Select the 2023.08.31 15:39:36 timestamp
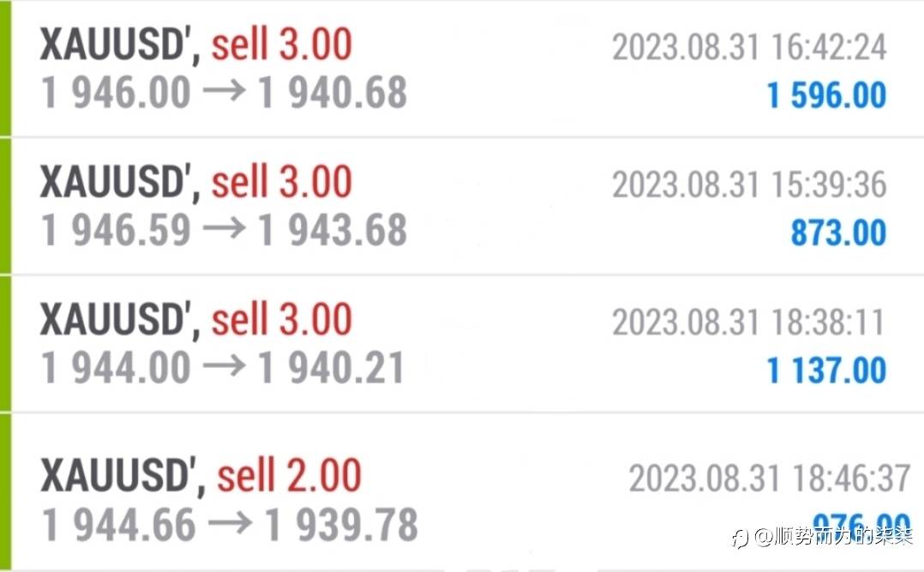This screenshot has height=572, width=924. click(x=748, y=184)
